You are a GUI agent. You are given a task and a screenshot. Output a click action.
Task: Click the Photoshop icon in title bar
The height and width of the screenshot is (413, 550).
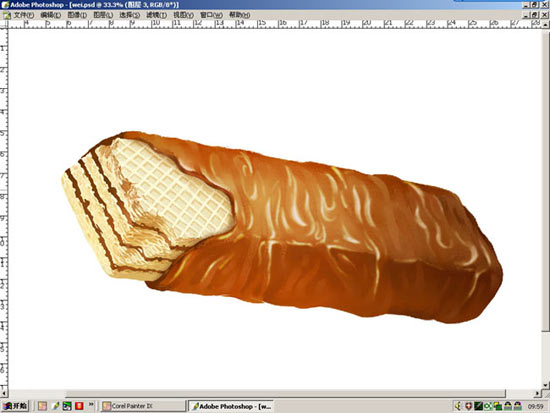pos(5,5)
